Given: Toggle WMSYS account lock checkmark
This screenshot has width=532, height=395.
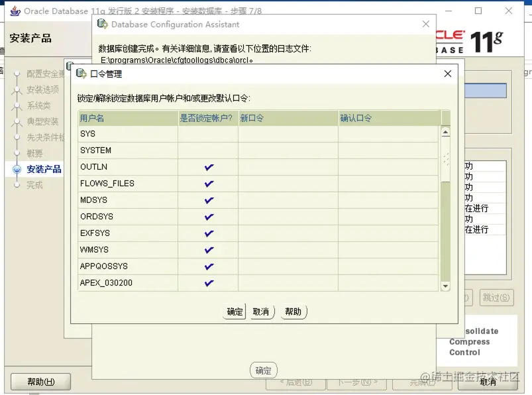Looking at the screenshot, I should tap(209, 250).
